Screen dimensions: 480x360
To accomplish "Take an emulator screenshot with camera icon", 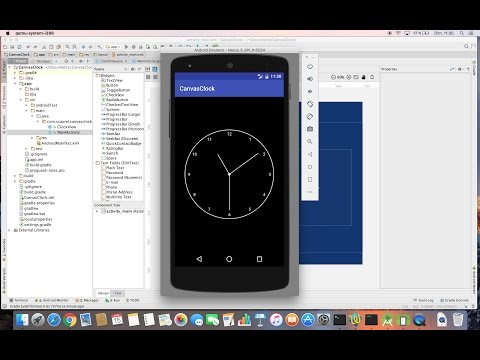I will pyautogui.click(x=310, y=129).
